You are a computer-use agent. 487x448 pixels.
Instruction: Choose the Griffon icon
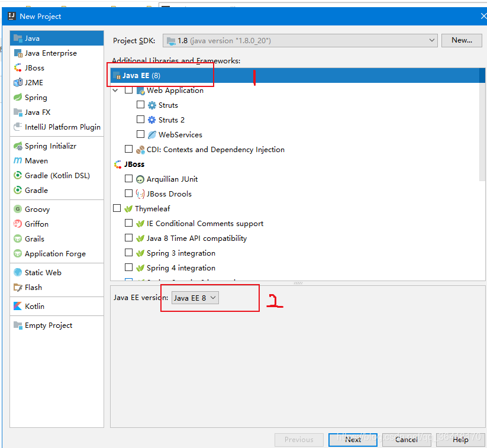point(18,224)
